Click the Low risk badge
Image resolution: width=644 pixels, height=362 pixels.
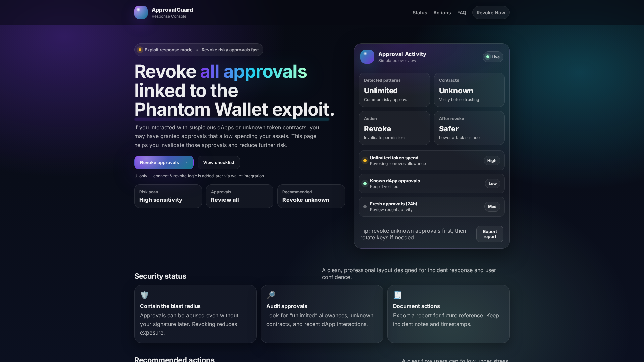pyautogui.click(x=492, y=184)
